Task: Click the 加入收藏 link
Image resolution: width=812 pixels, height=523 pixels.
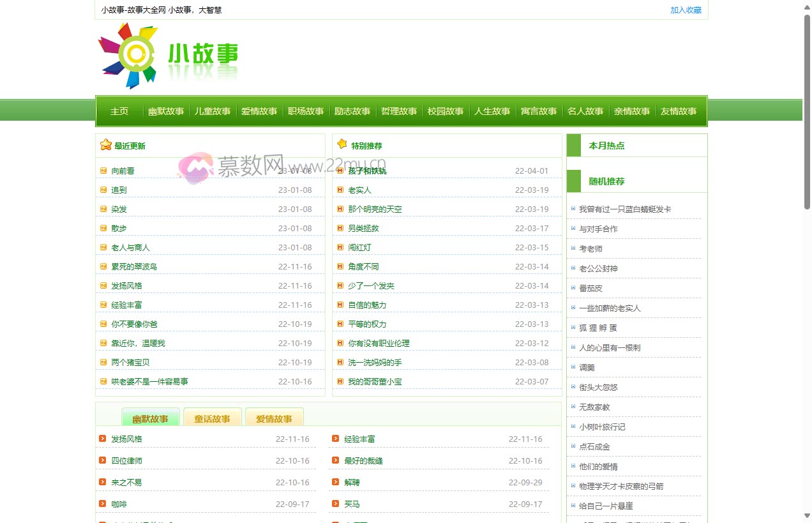Action: (x=686, y=10)
